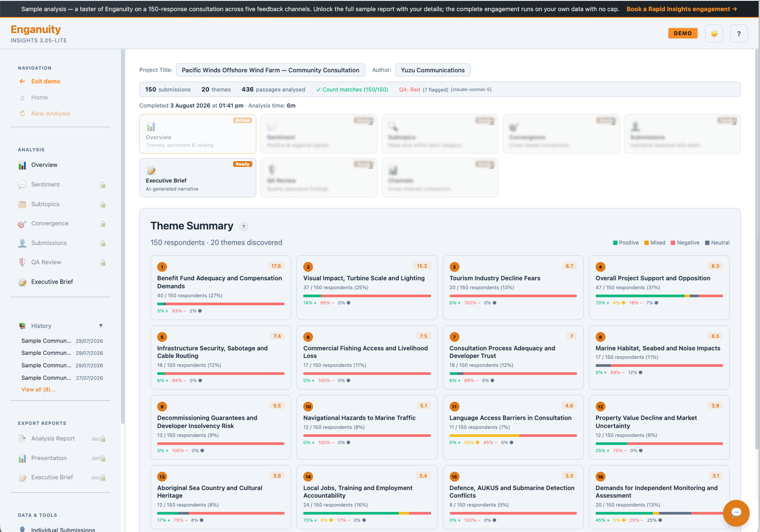This screenshot has height=532, width=760.
Task: Edit the Project Title field
Action: tap(270, 70)
